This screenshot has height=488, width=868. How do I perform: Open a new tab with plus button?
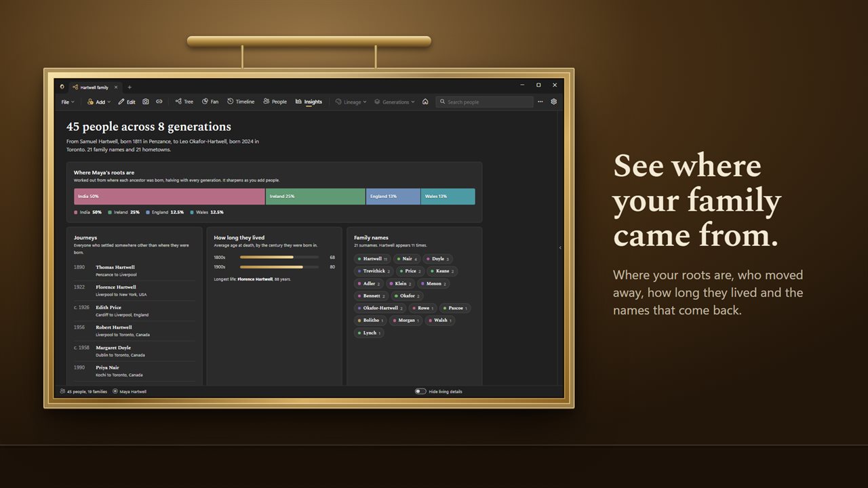(x=130, y=87)
